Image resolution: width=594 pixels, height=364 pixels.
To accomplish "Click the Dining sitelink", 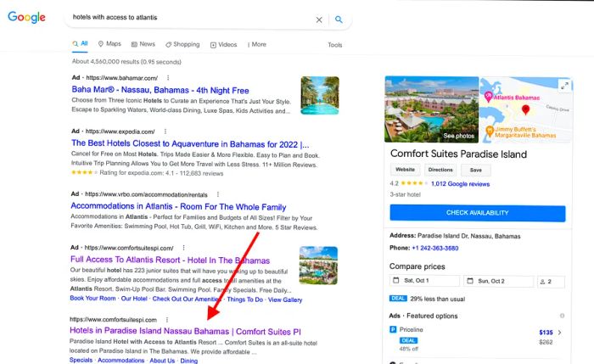I will [189, 361].
